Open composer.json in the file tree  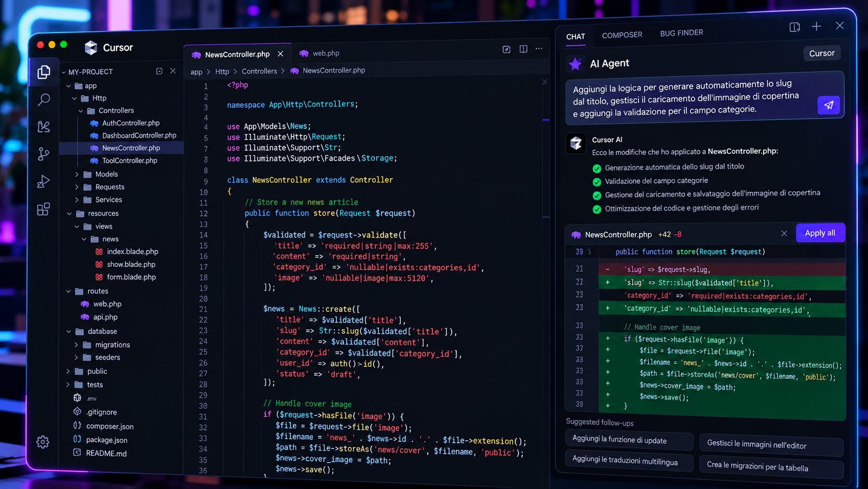(110, 427)
